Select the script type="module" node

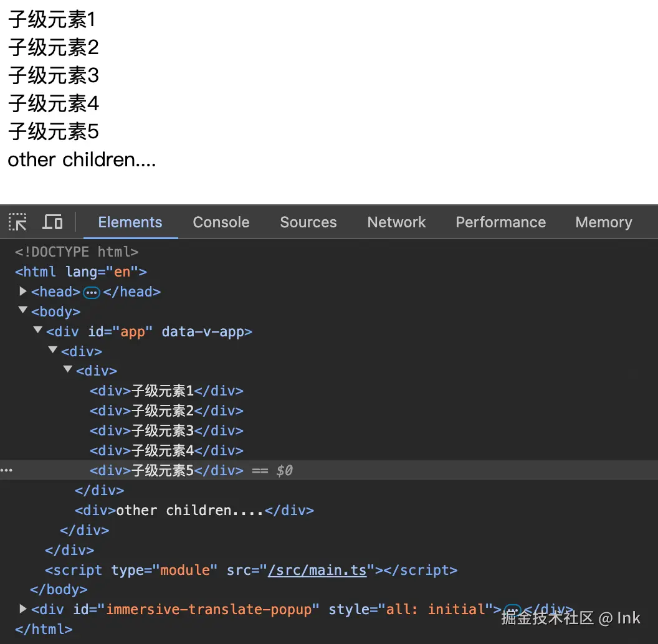251,570
